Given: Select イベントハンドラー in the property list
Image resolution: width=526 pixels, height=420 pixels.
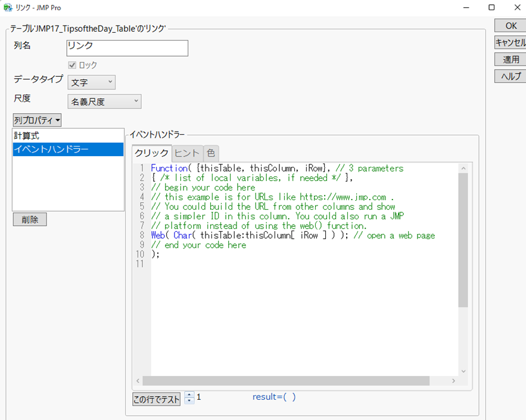Looking at the screenshot, I should (x=68, y=150).
